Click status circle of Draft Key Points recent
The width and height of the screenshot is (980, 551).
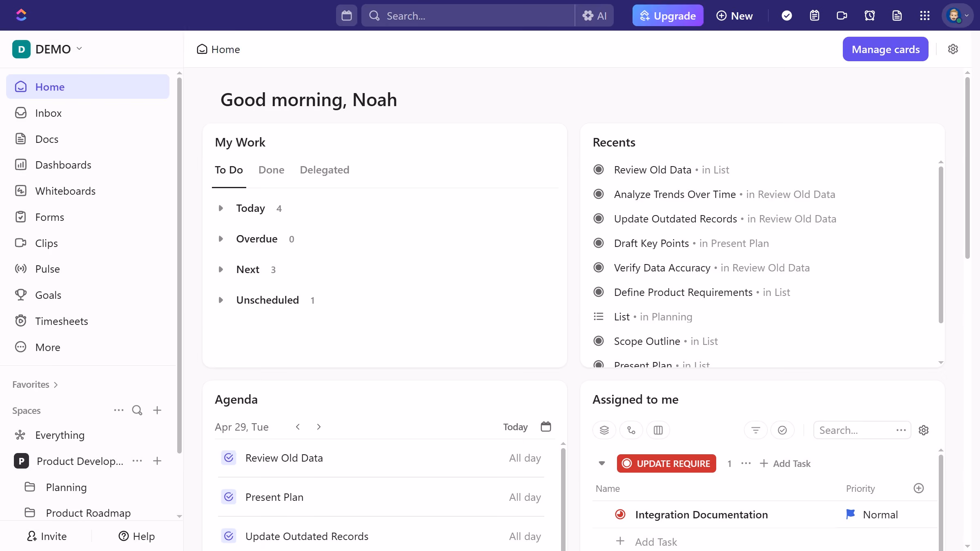pyautogui.click(x=599, y=243)
